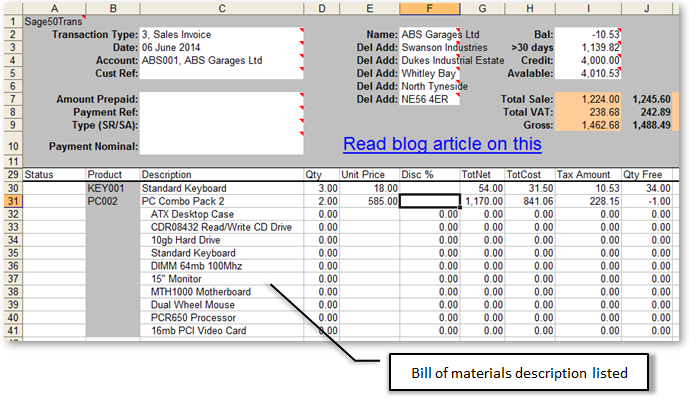Select row 30 header
This screenshot has height=400, width=689.
[x=13, y=189]
